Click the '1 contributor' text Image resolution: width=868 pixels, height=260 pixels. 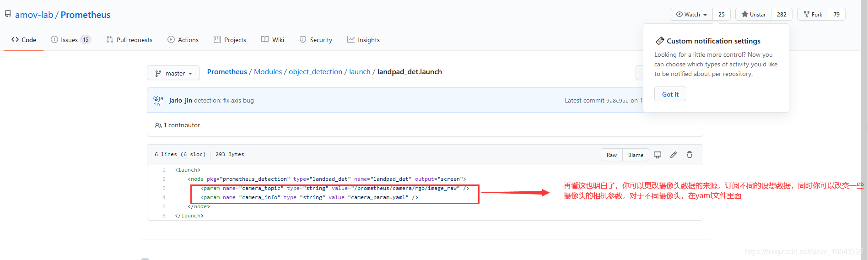coord(182,125)
